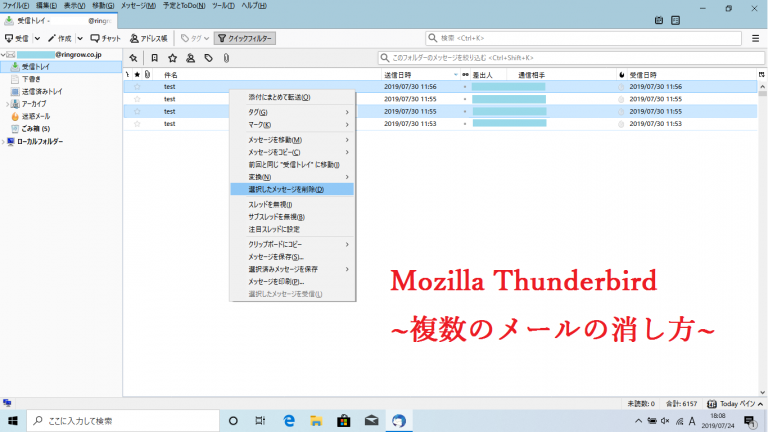This screenshot has height=432, width=768.
Task: Open the dropdown arrow next to 作成 button
Action: tap(80, 38)
